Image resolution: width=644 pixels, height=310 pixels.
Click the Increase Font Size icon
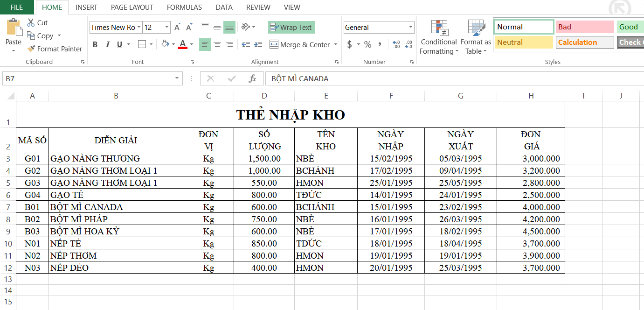(177, 28)
